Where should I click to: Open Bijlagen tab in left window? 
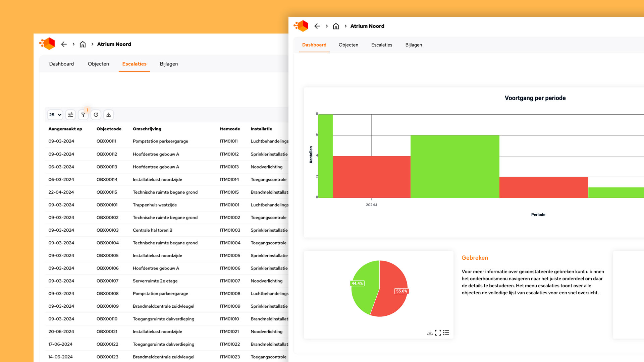click(x=169, y=64)
